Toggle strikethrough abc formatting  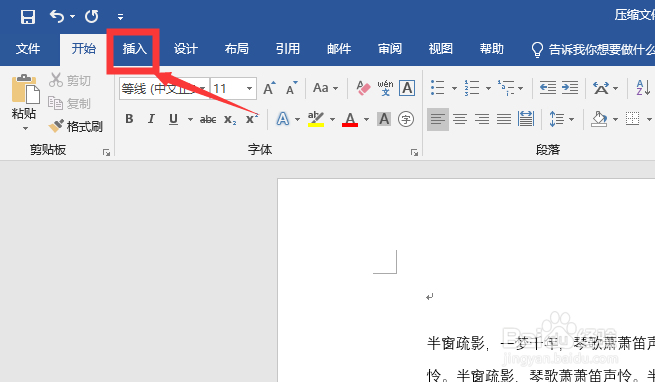tap(208, 120)
